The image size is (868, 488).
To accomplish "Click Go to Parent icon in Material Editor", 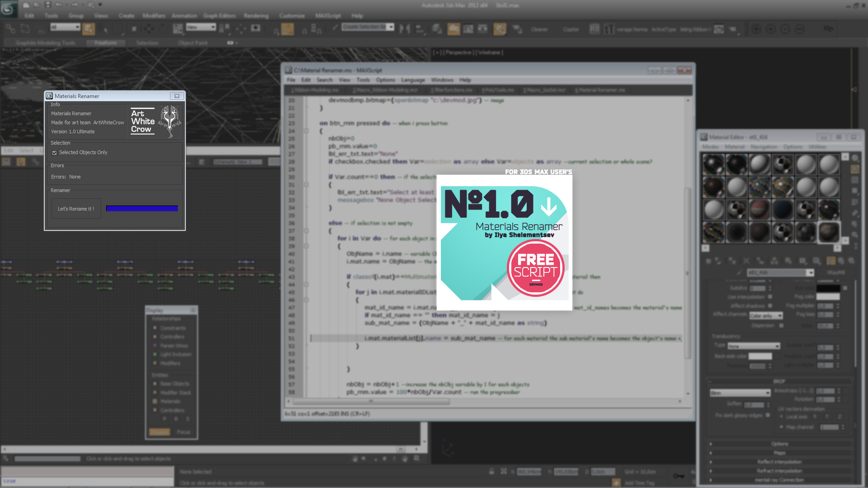I will point(841,261).
